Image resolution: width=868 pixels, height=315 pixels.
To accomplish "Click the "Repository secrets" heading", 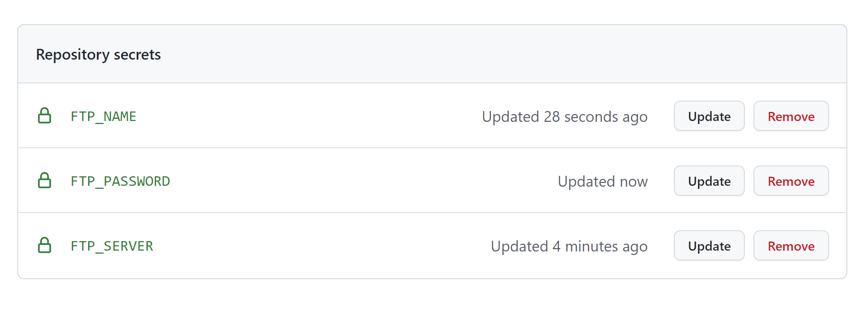I will 99,54.
